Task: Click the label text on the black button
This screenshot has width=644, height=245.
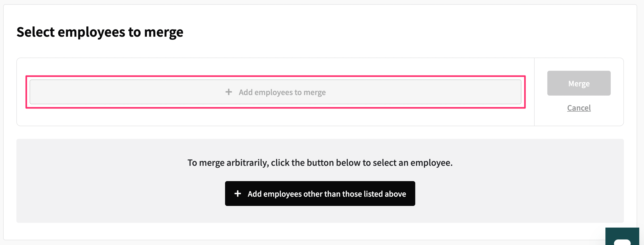Action: pos(327,194)
